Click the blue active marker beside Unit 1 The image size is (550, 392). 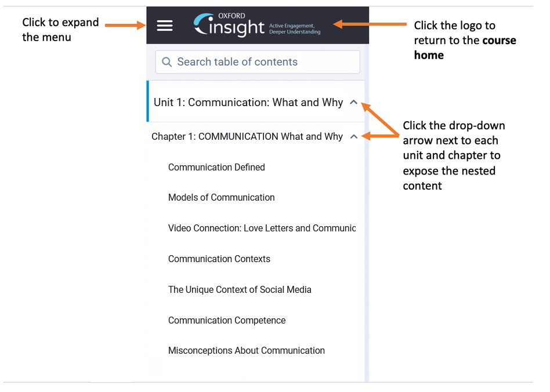148,101
